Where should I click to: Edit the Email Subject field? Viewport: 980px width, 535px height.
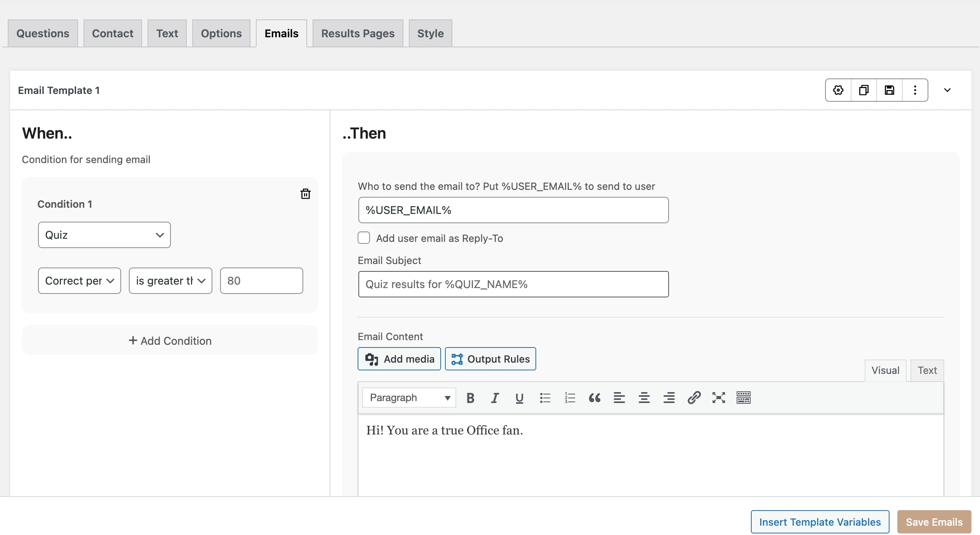(x=513, y=284)
